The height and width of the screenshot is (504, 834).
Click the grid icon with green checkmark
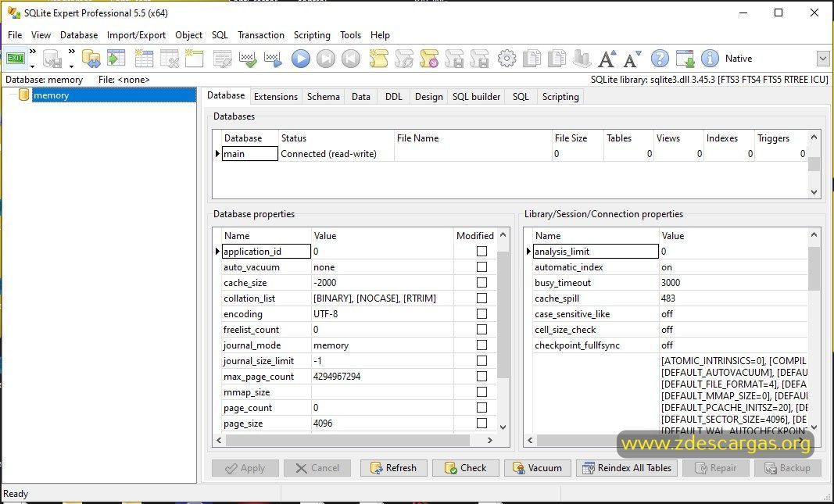(248, 59)
